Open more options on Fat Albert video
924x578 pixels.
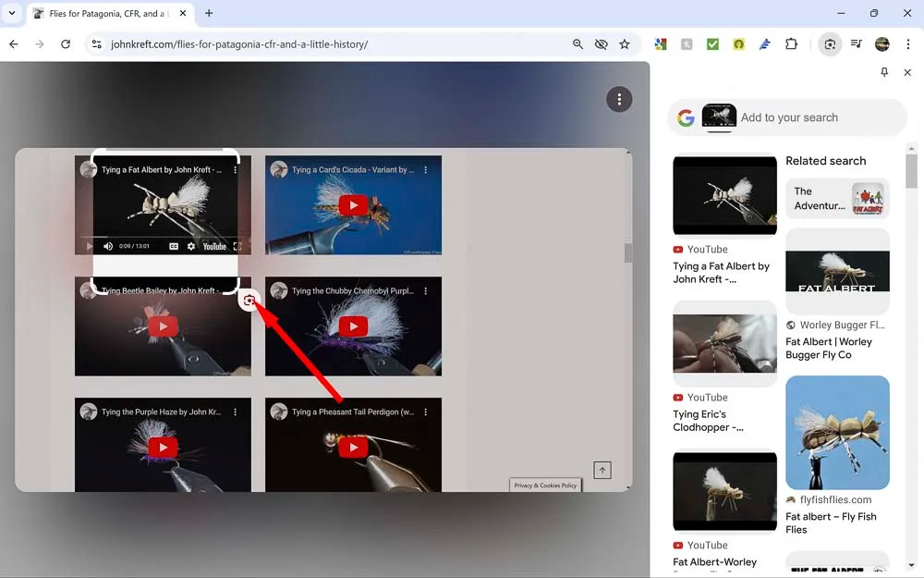[235, 170]
